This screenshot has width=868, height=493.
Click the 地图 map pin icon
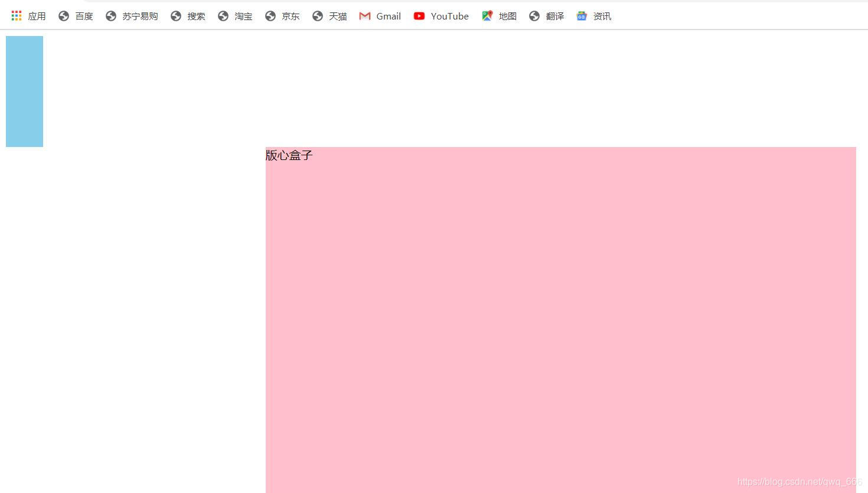[x=487, y=16]
